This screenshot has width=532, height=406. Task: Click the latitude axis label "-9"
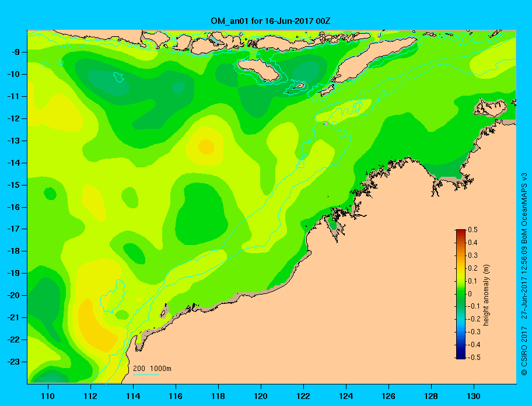click(x=15, y=52)
